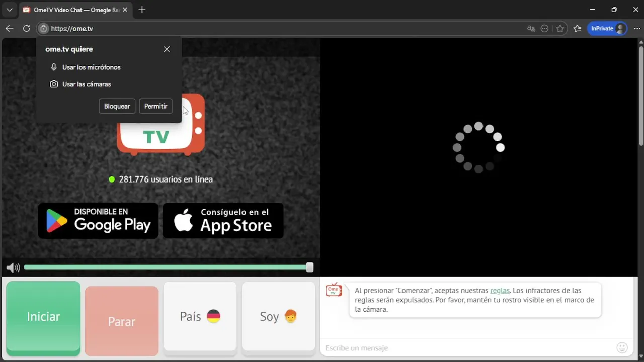Screen dimensions: 644x362
Task: Open the emoji picker smiley icon
Action: 622,347
